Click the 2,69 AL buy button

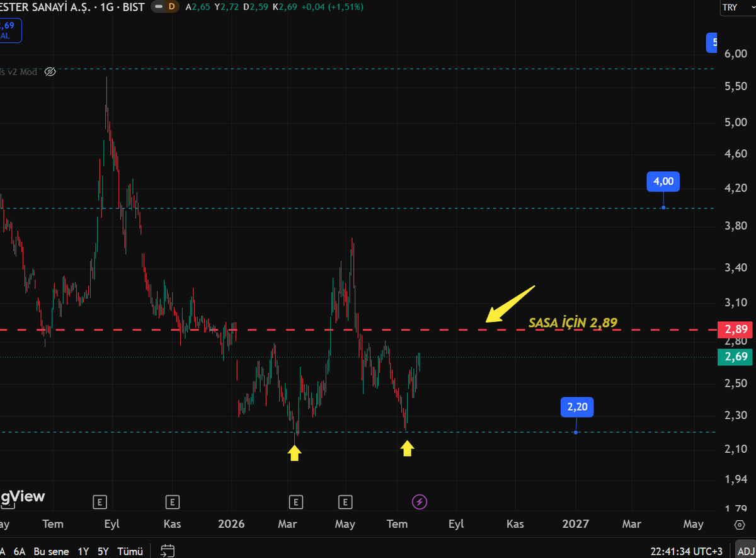coord(9,30)
